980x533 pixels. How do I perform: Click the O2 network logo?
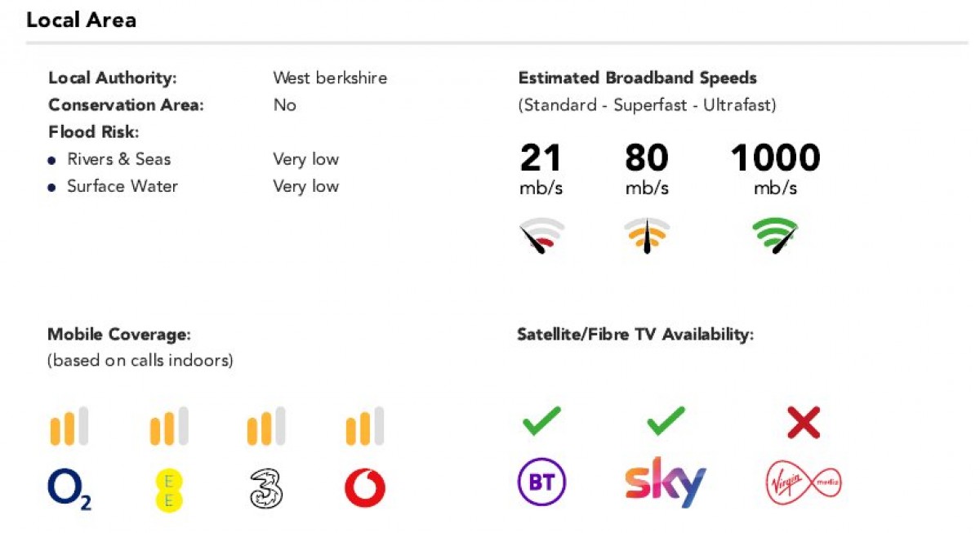click(69, 490)
